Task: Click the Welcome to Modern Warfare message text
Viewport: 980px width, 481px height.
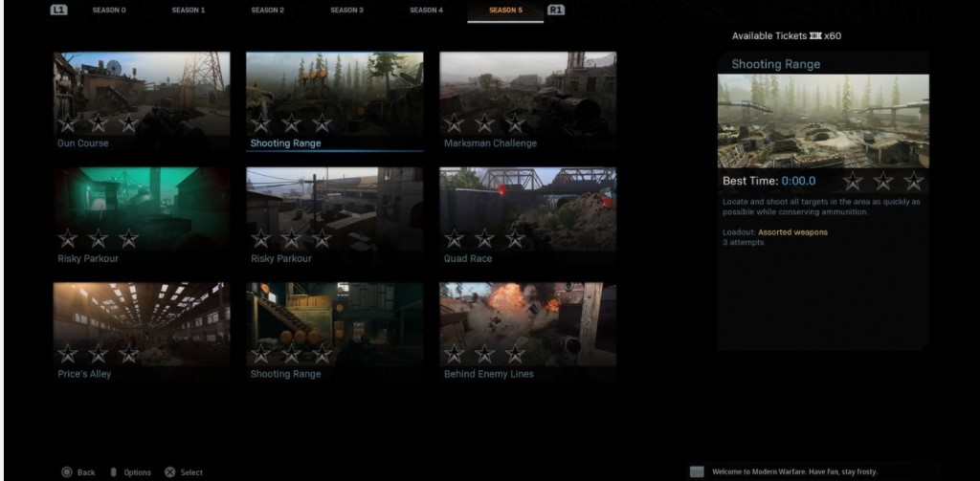Action: (795, 472)
